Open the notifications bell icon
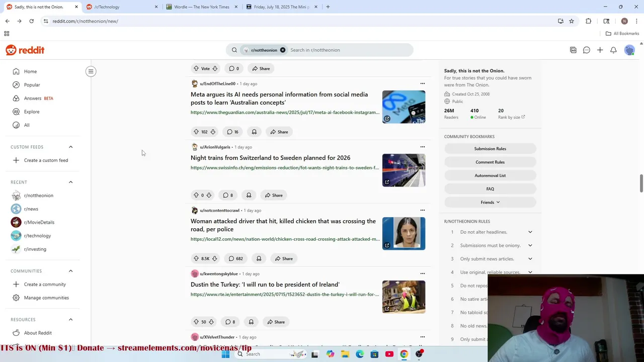This screenshot has height=362, width=644. click(613, 50)
